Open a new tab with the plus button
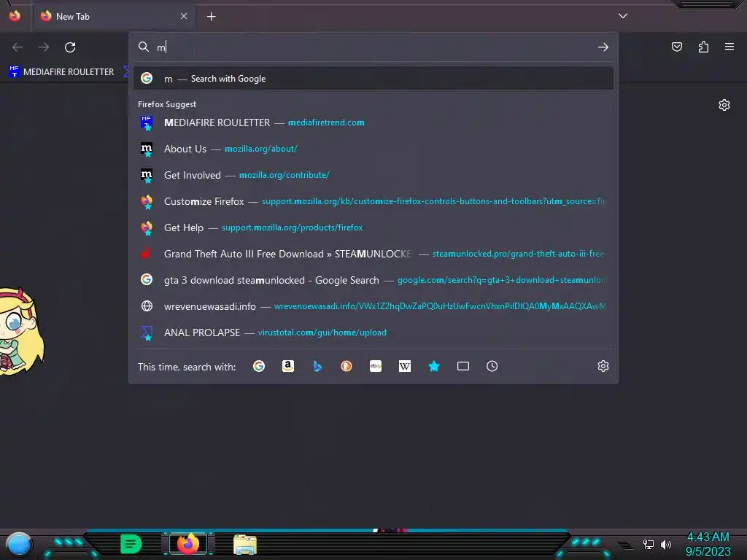 pyautogui.click(x=211, y=17)
